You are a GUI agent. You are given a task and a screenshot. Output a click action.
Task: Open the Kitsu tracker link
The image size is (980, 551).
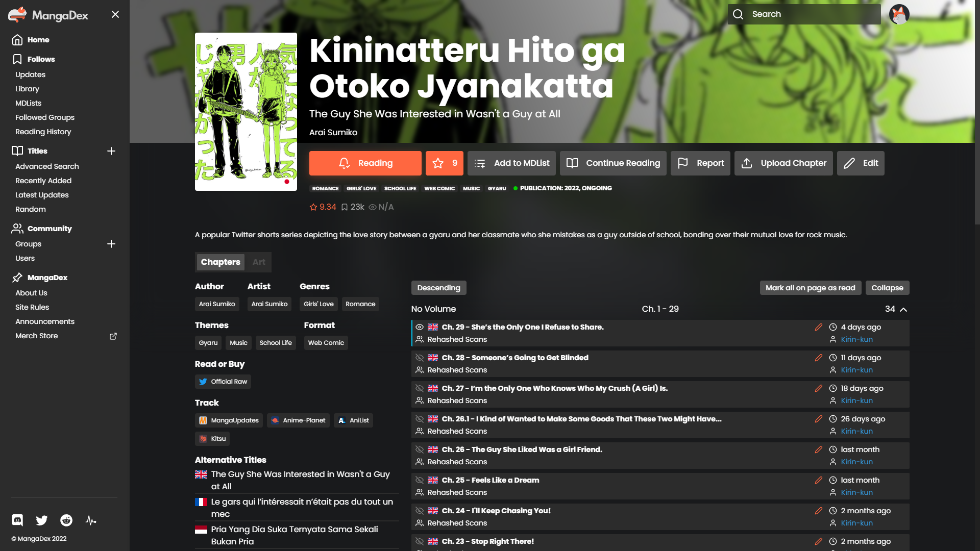point(212,439)
